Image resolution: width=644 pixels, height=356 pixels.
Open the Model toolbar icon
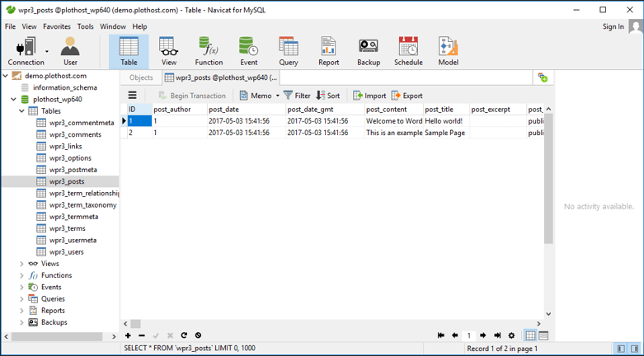click(x=448, y=52)
